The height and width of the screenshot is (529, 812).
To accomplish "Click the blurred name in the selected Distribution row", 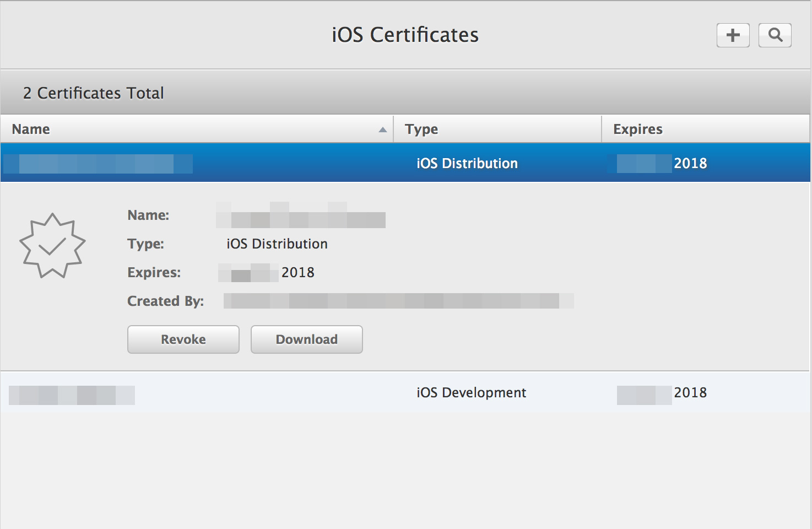I will (x=98, y=164).
